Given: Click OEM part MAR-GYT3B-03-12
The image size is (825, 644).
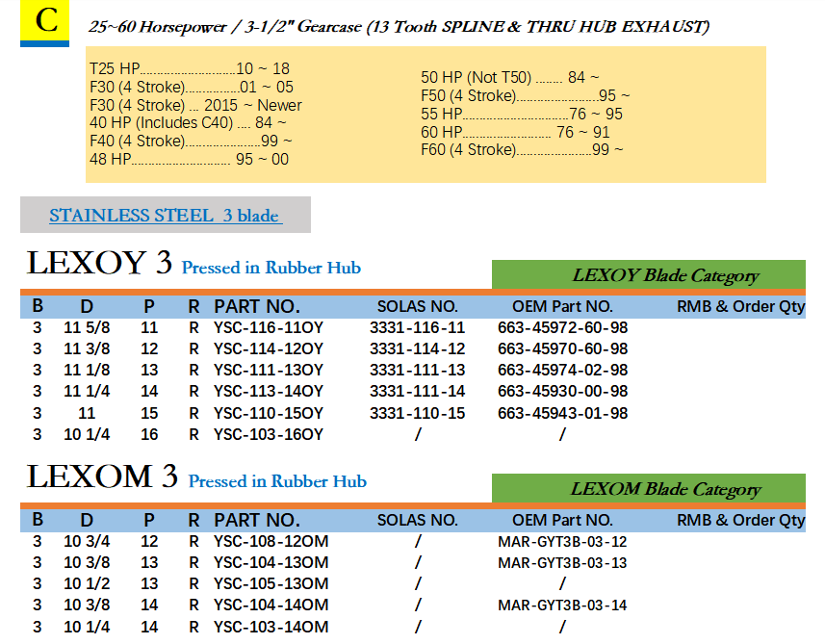Looking at the screenshot, I should (562, 541).
